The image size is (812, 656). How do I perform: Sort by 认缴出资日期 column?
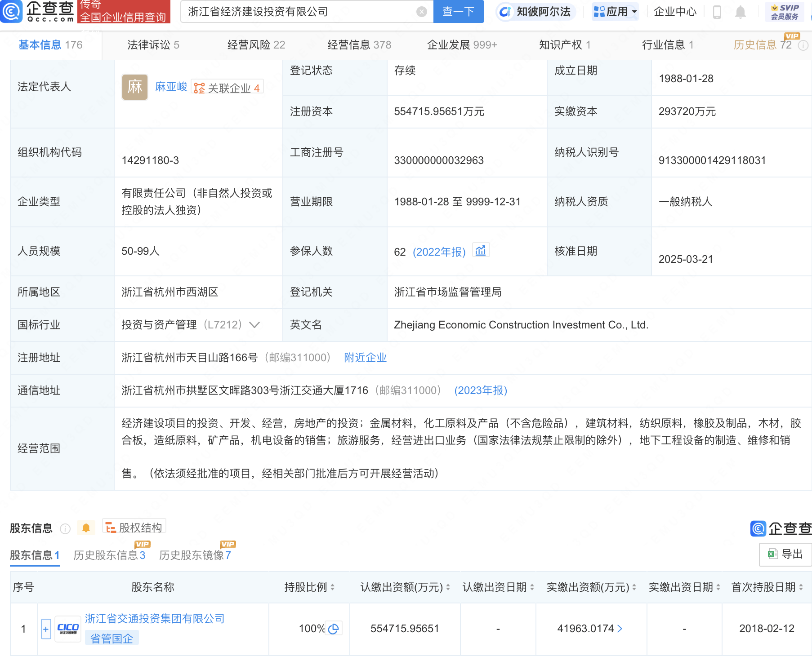532,587
